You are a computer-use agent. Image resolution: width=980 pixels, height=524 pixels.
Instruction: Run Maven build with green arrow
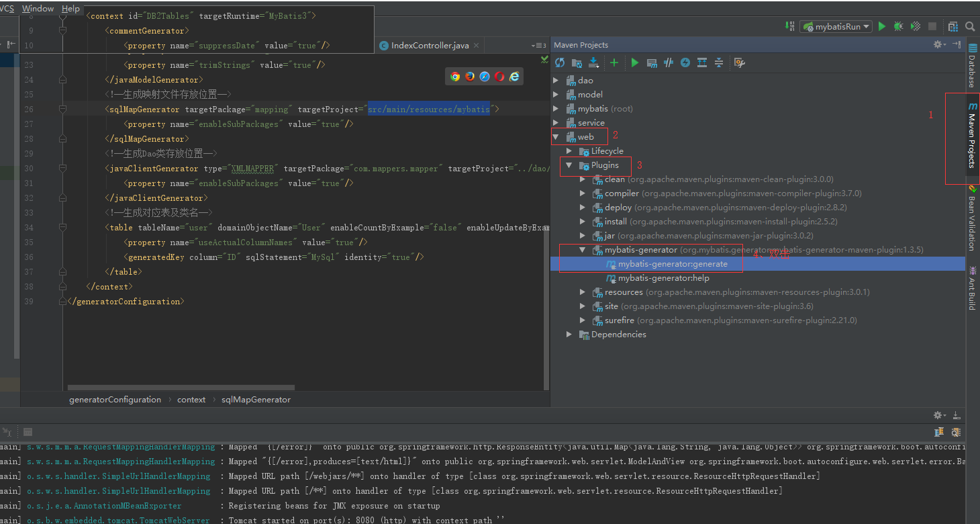pos(635,62)
